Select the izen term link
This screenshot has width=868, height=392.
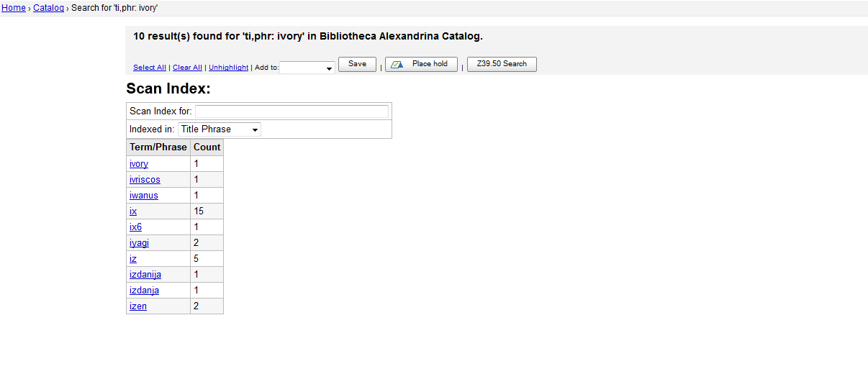[x=138, y=306]
